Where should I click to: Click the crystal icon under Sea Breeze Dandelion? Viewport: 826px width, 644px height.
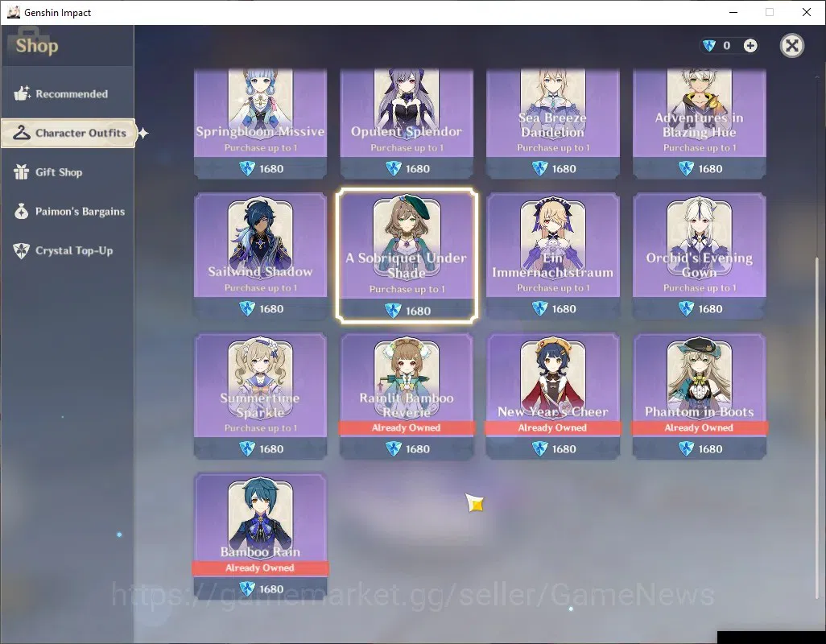(539, 168)
